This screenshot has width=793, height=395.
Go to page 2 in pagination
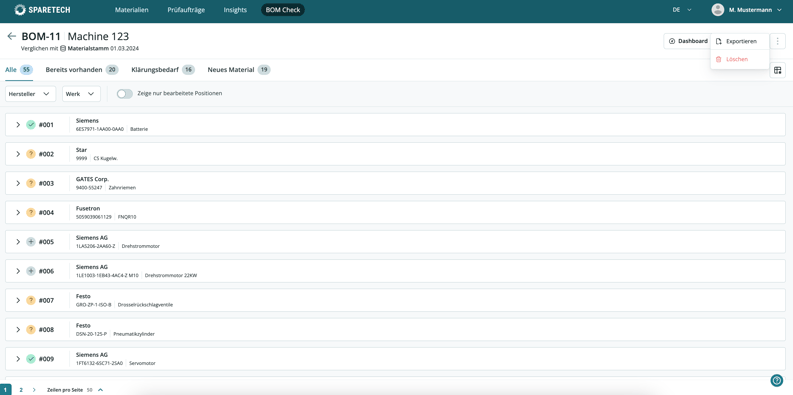click(x=21, y=390)
